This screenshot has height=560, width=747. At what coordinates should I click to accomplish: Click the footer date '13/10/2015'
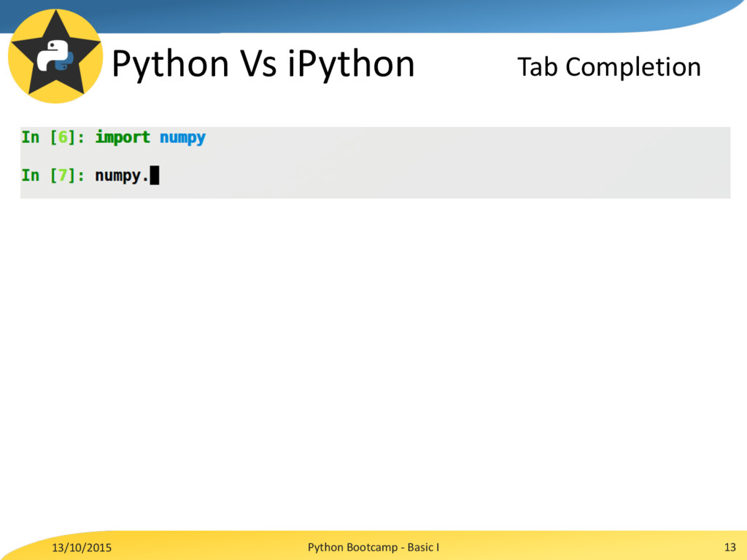(x=82, y=548)
